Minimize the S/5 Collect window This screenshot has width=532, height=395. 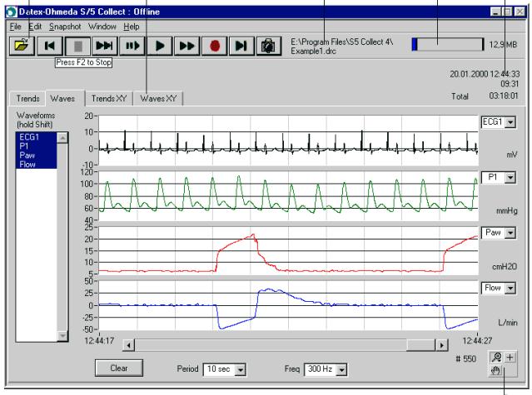click(x=495, y=12)
